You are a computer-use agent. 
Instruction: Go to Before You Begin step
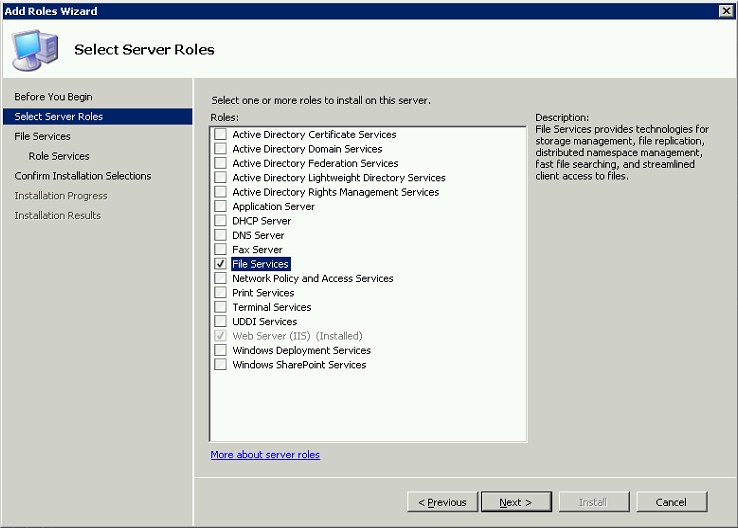pos(53,96)
